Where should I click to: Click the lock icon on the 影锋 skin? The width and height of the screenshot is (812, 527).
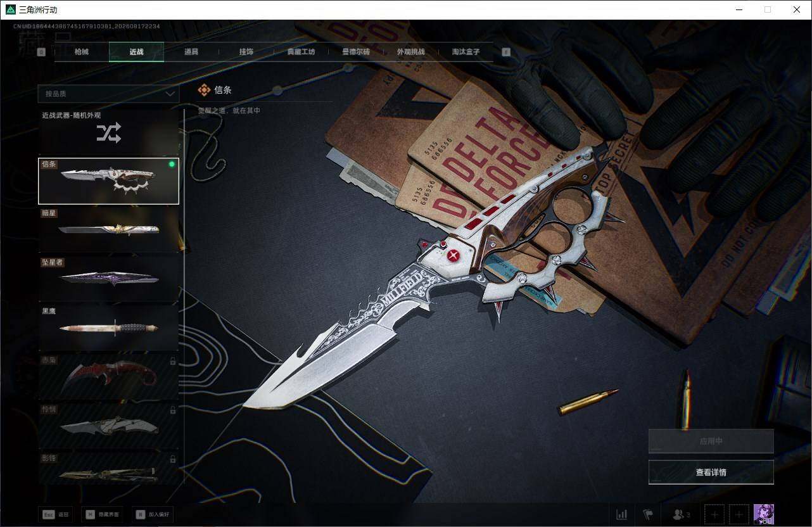click(172, 459)
